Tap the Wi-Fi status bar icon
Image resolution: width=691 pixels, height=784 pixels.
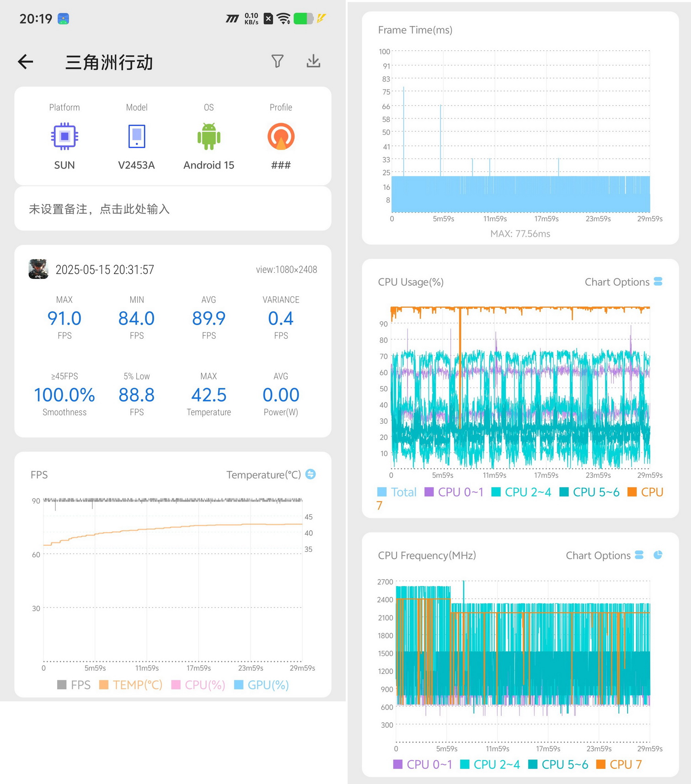284,19
